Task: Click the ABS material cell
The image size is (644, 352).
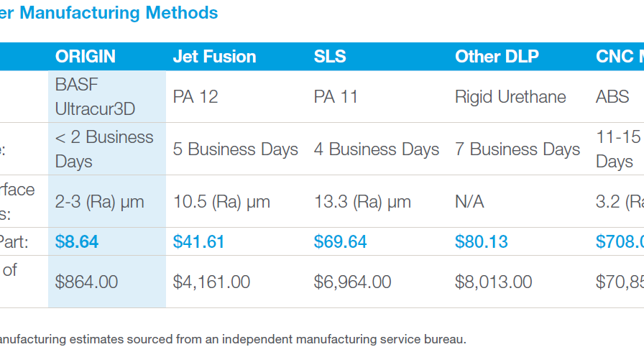Action: (612, 97)
